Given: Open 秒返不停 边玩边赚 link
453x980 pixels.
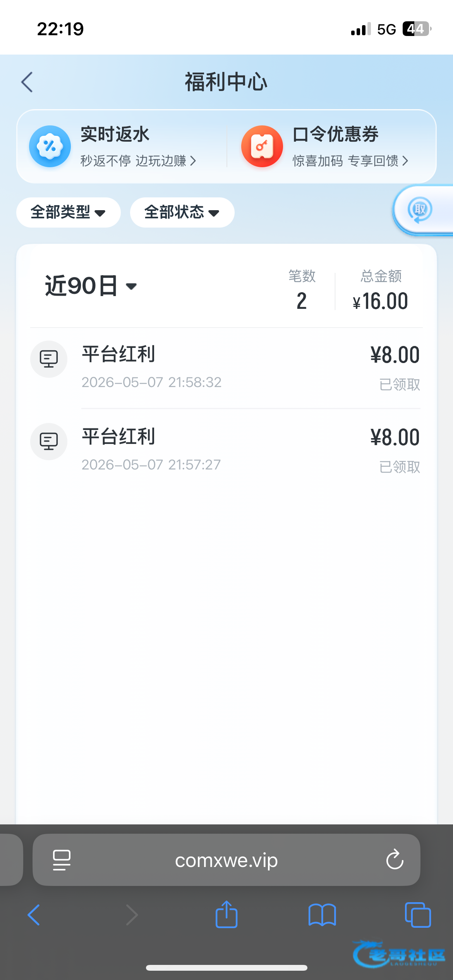Looking at the screenshot, I should click(138, 161).
